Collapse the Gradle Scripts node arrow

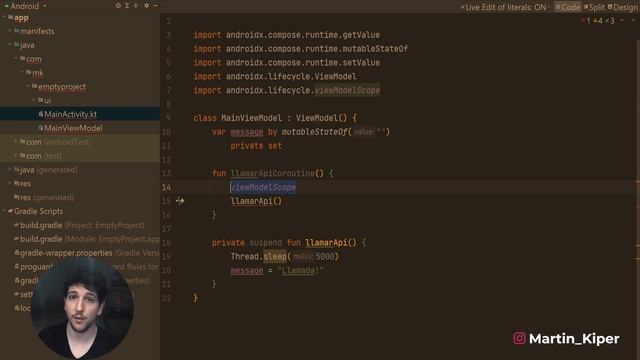pyautogui.click(x=4, y=211)
